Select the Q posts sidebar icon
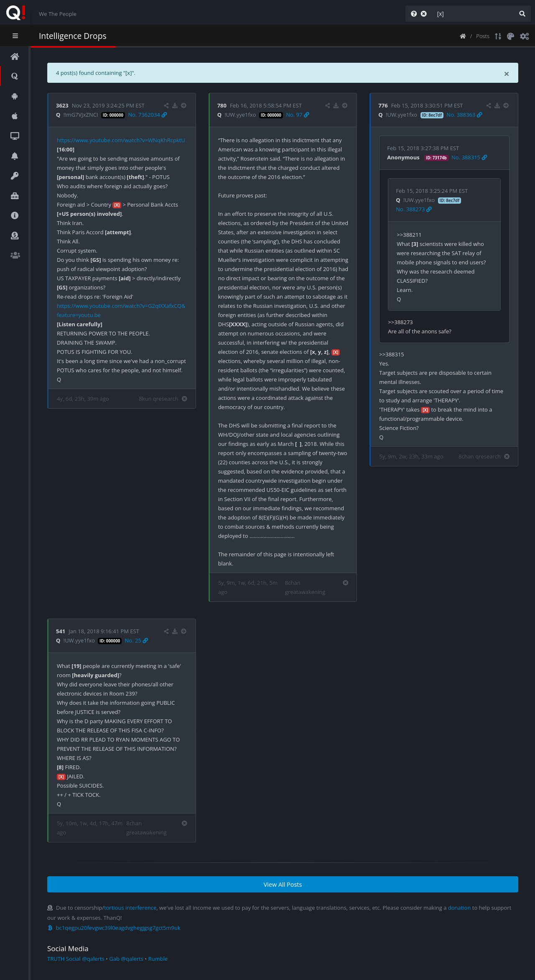535x980 pixels. coord(15,76)
